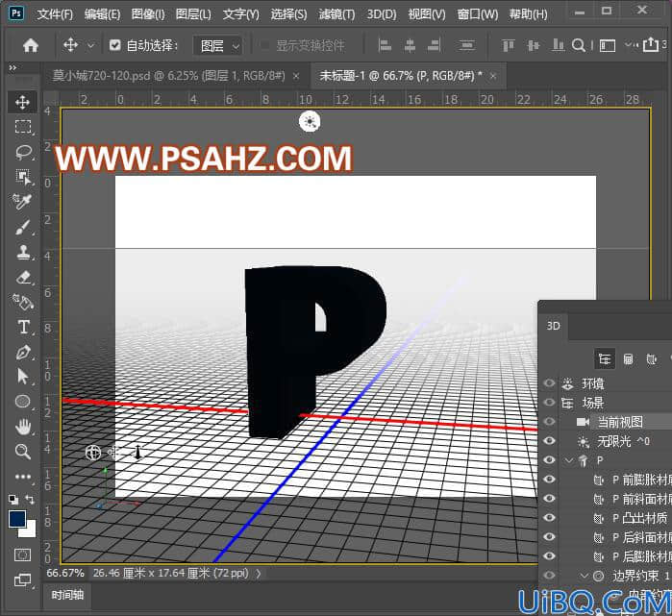Align bottom edges in options bar
The width and height of the screenshot is (672, 616).
[558, 45]
